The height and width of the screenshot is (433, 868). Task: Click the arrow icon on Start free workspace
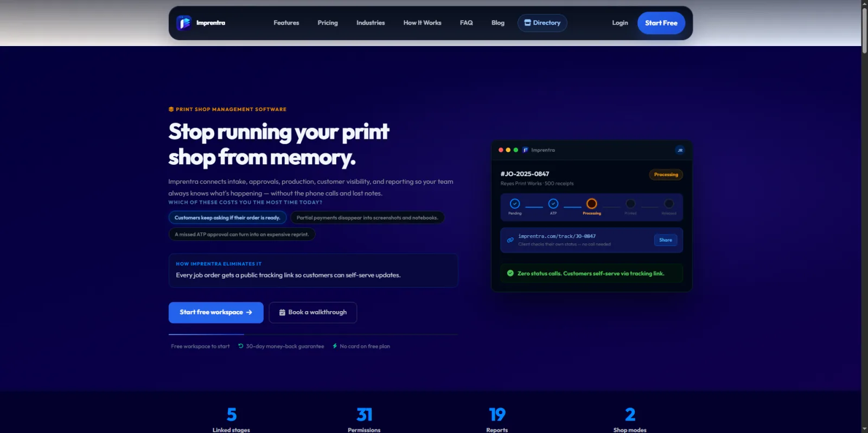(249, 313)
